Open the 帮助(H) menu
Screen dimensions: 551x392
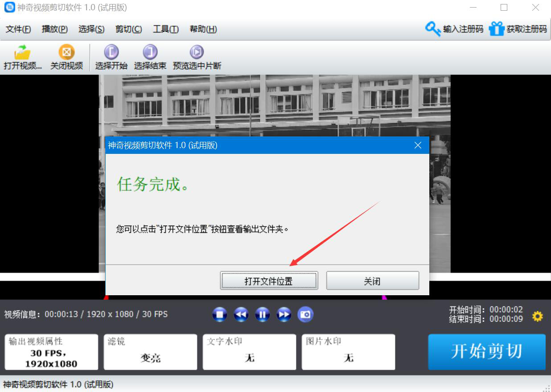[x=203, y=29]
